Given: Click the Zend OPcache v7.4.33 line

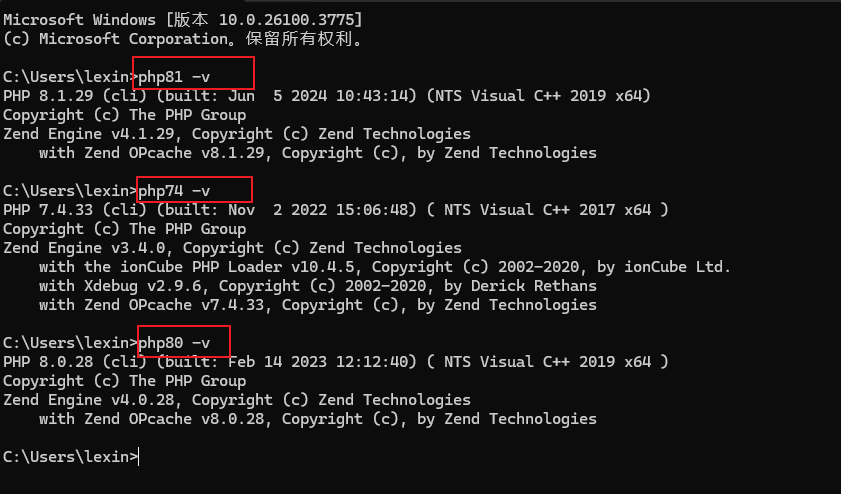Looking at the screenshot, I should point(318,305).
